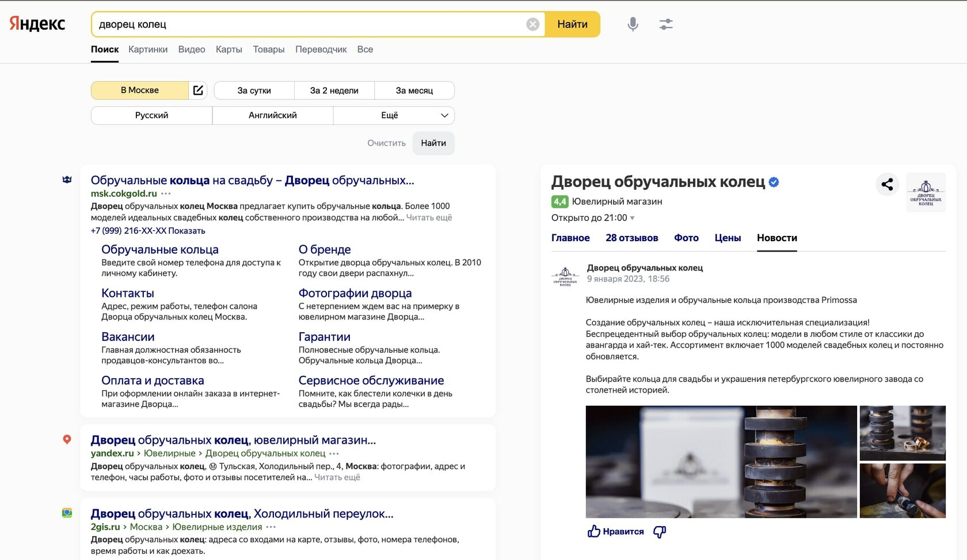Click the msk.cokgold.ru green URL
967x560 pixels.
coord(124,194)
